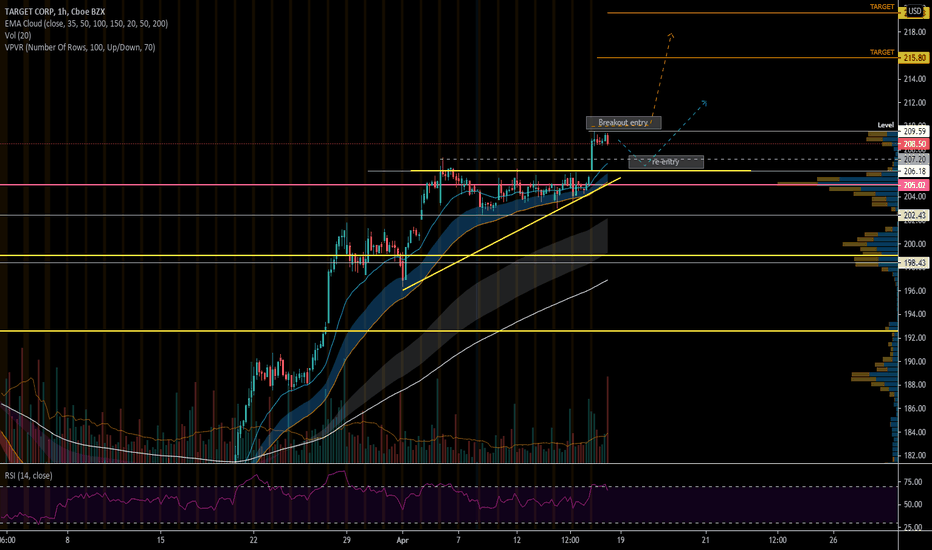The width and height of the screenshot is (932, 550).
Task: Click the 19 date label on time axis
Action: [x=621, y=540]
